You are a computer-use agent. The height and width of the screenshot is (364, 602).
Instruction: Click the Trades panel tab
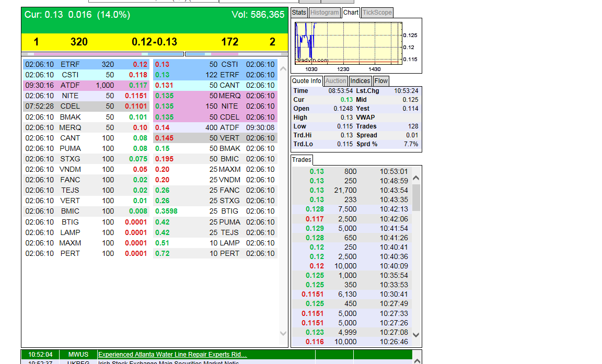[x=302, y=160]
